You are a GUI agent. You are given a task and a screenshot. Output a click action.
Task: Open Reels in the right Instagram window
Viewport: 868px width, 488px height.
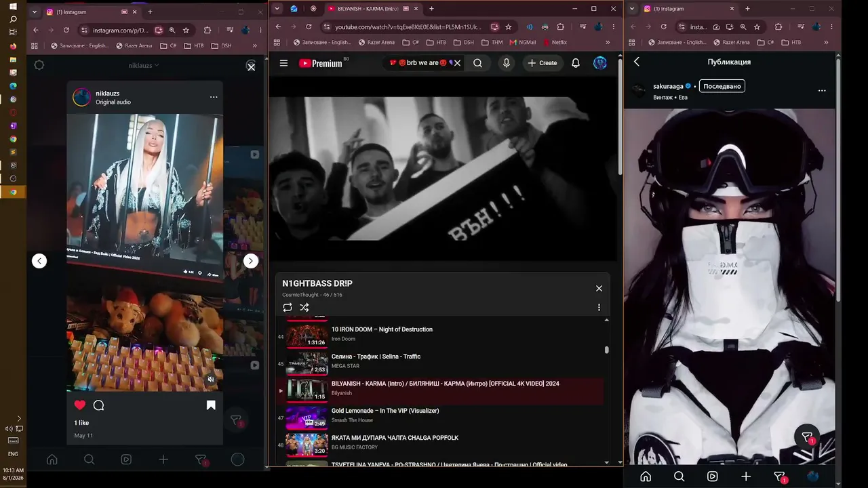712,476
